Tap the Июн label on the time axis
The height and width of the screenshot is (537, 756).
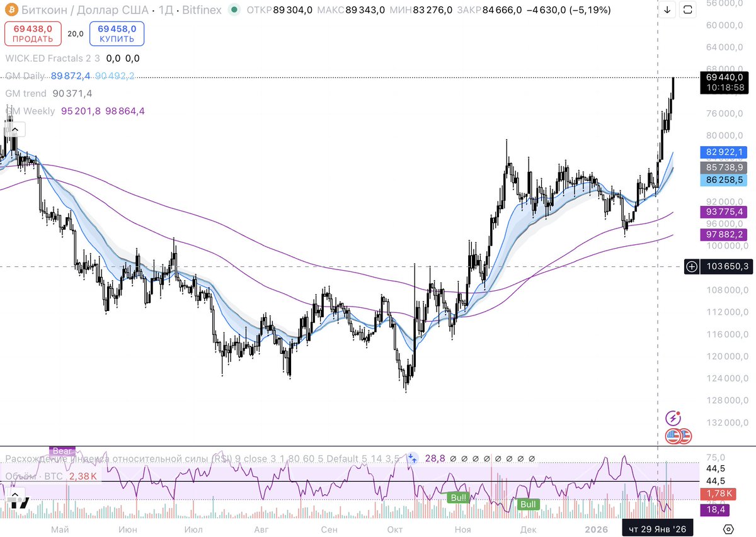pos(127,529)
